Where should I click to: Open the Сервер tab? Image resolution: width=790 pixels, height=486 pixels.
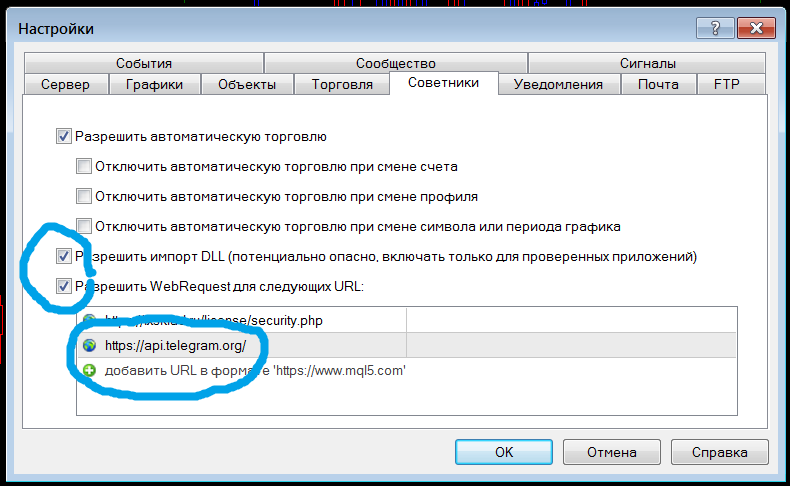[x=65, y=84]
